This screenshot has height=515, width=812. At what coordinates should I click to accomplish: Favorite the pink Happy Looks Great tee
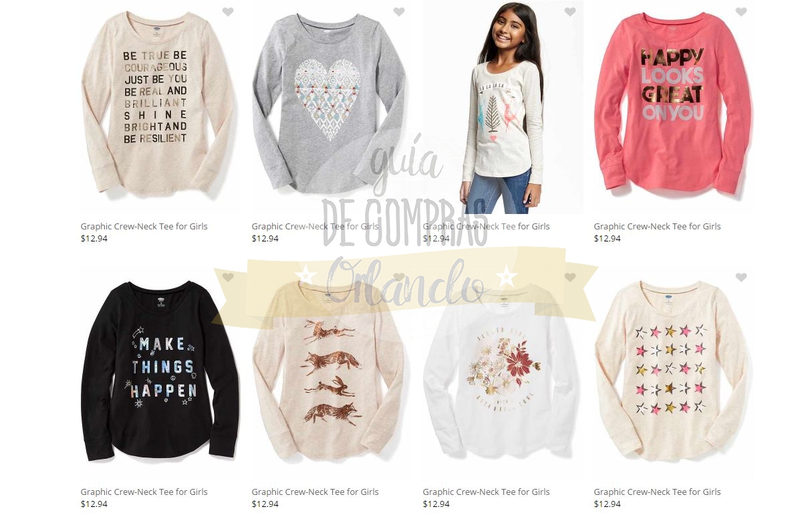click(741, 11)
